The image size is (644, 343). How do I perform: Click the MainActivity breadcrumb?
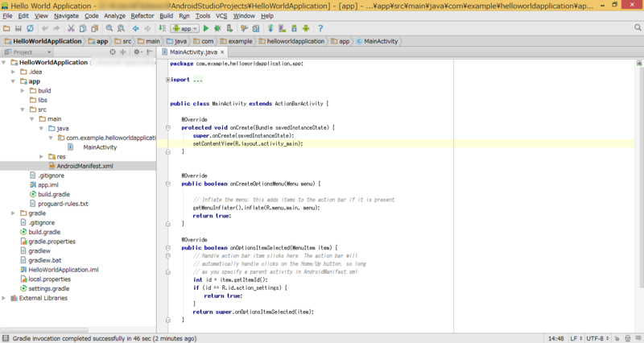[x=377, y=41]
